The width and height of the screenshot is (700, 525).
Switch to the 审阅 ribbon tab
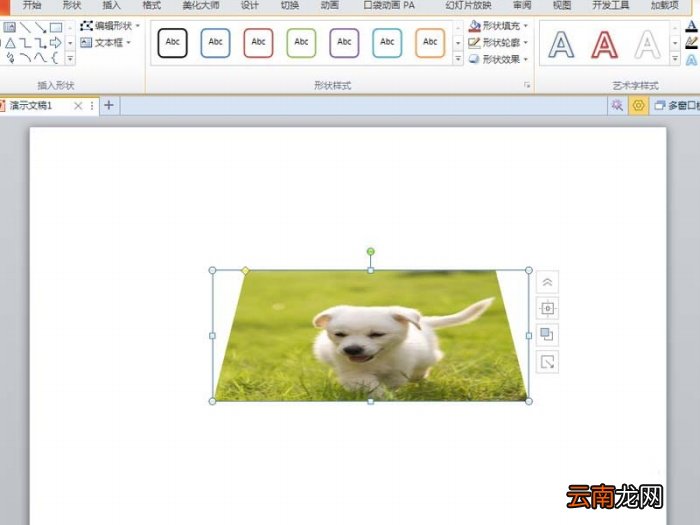(522, 5)
